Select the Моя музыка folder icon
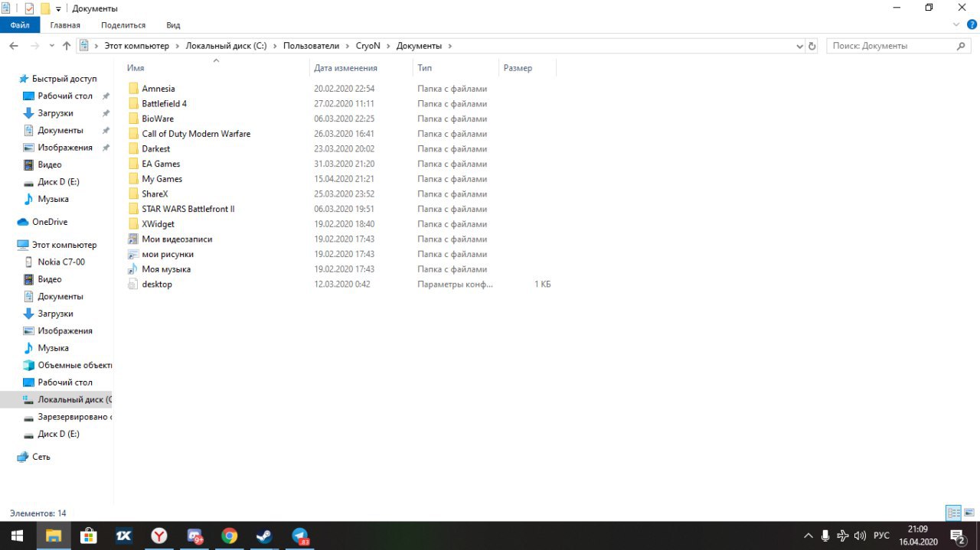 pos(134,269)
